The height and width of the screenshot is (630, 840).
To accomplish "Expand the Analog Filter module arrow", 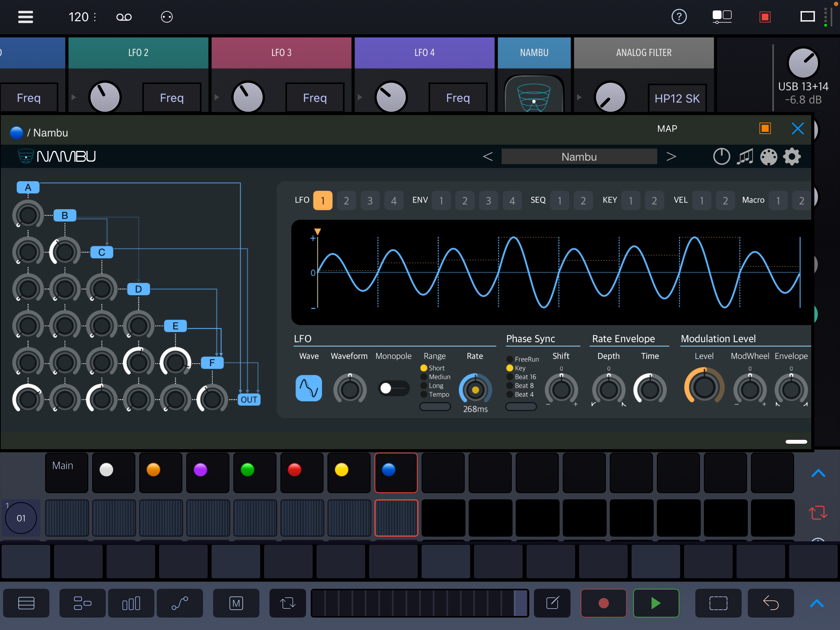I will pyautogui.click(x=579, y=97).
